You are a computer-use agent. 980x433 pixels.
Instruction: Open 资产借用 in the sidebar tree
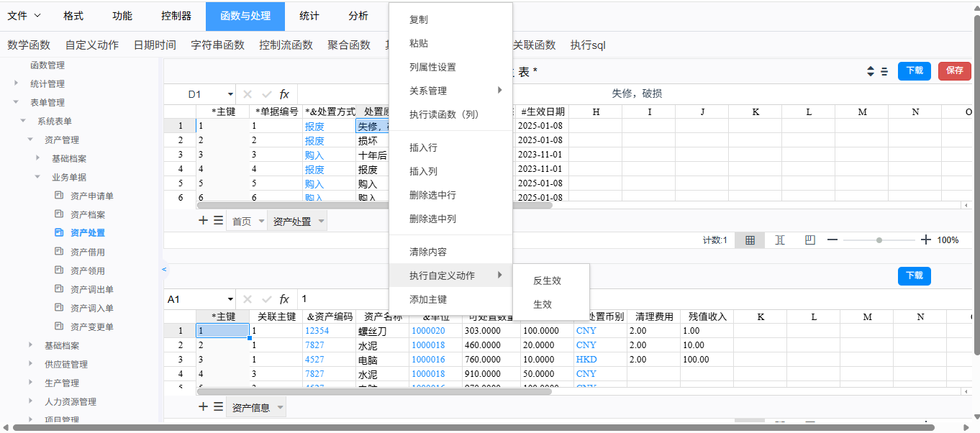[87, 252]
